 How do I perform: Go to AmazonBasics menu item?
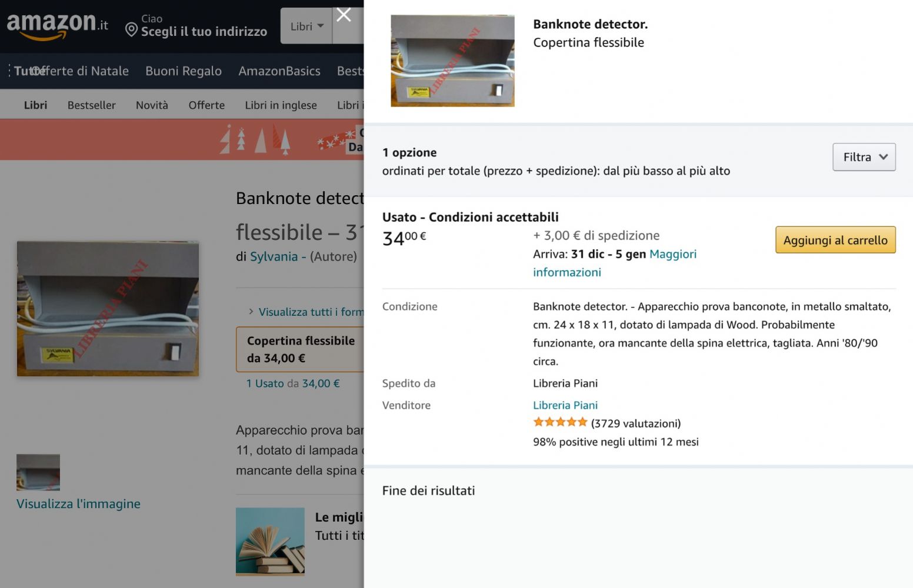[279, 71]
